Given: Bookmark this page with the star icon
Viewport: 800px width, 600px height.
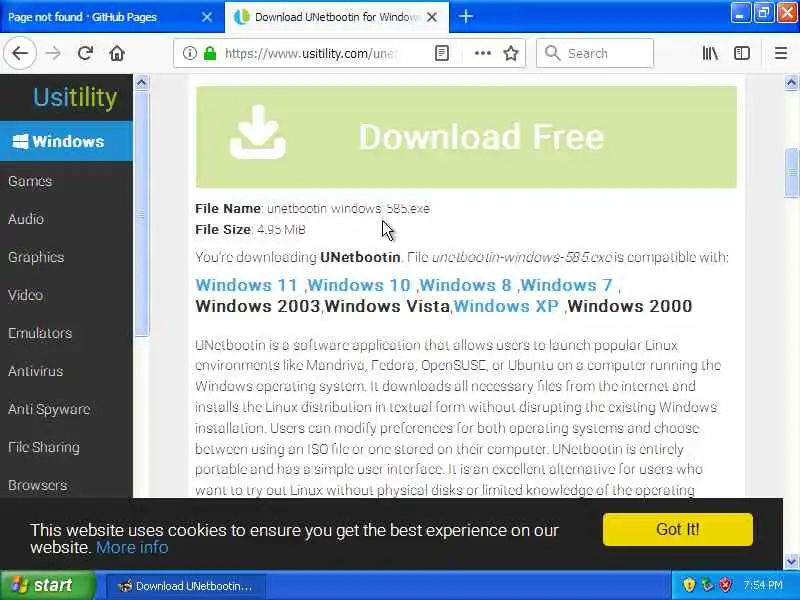Looking at the screenshot, I should tap(511, 53).
